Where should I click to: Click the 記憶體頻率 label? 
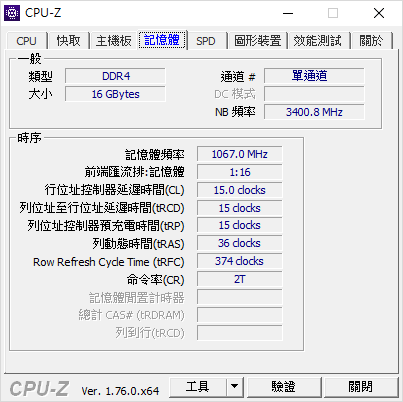click(x=155, y=155)
